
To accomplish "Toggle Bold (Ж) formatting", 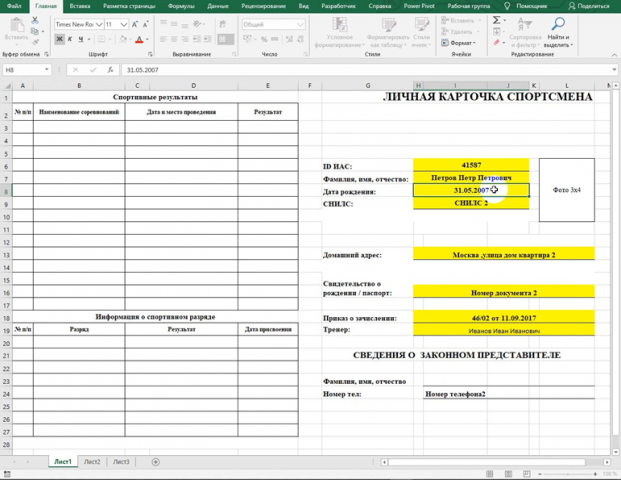I will (59, 39).
